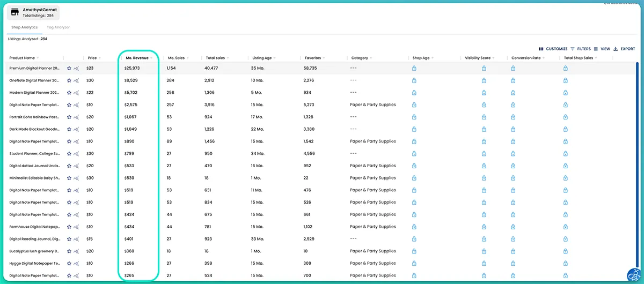Click the $25,973 monthly revenue cell
This screenshot has width=644, height=284.
(132, 69)
